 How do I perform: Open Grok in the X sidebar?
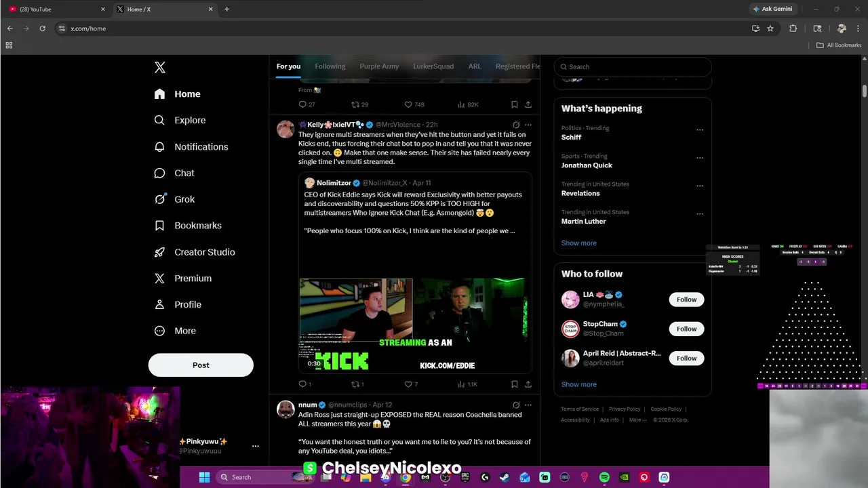174,199
